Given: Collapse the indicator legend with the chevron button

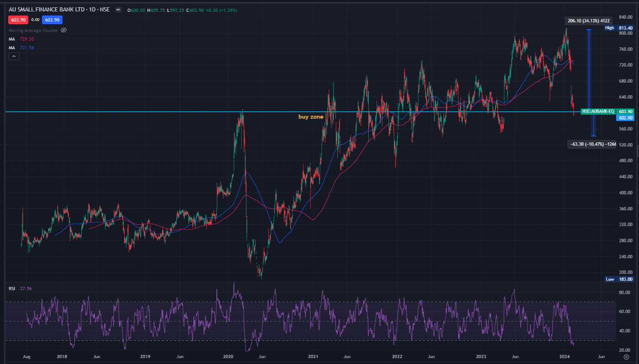Looking at the screenshot, I should point(14,56).
